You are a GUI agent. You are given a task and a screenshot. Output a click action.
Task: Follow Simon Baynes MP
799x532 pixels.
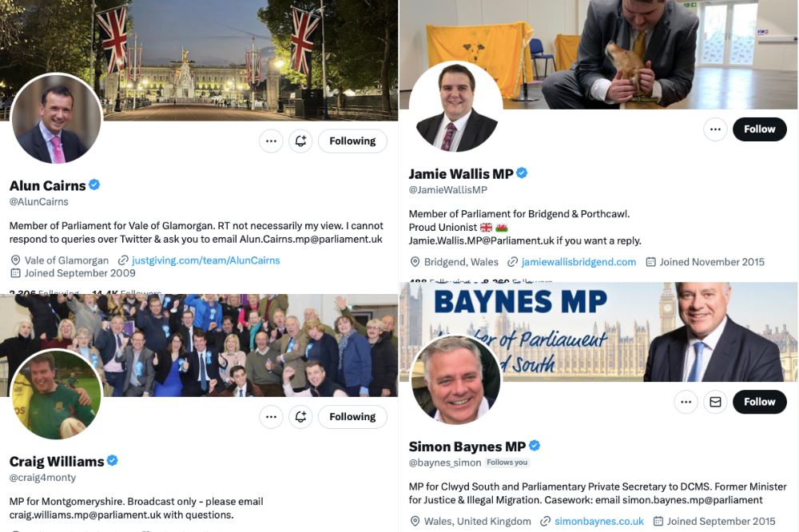pos(760,402)
